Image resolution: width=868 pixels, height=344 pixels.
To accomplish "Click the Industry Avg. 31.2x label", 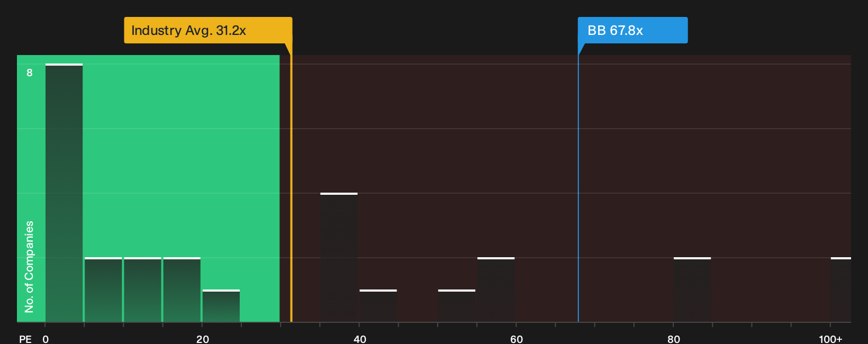I will pyautogui.click(x=208, y=30).
